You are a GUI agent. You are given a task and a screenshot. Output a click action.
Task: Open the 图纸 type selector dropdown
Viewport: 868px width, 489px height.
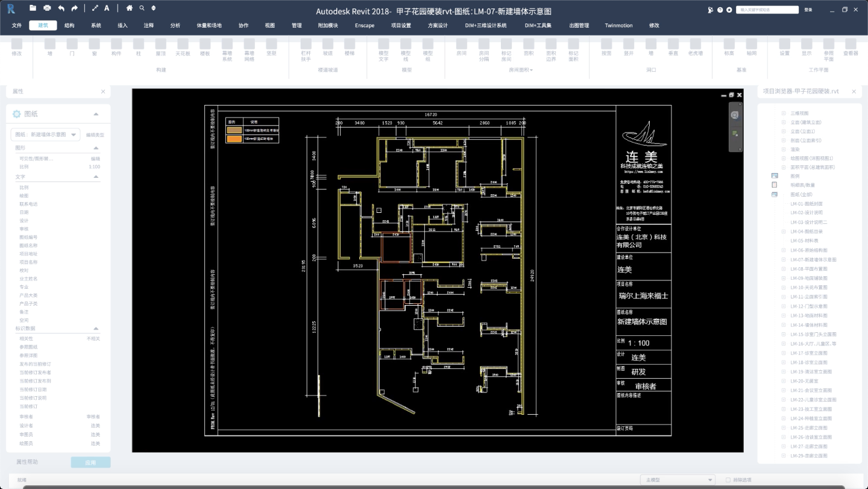[46, 134]
